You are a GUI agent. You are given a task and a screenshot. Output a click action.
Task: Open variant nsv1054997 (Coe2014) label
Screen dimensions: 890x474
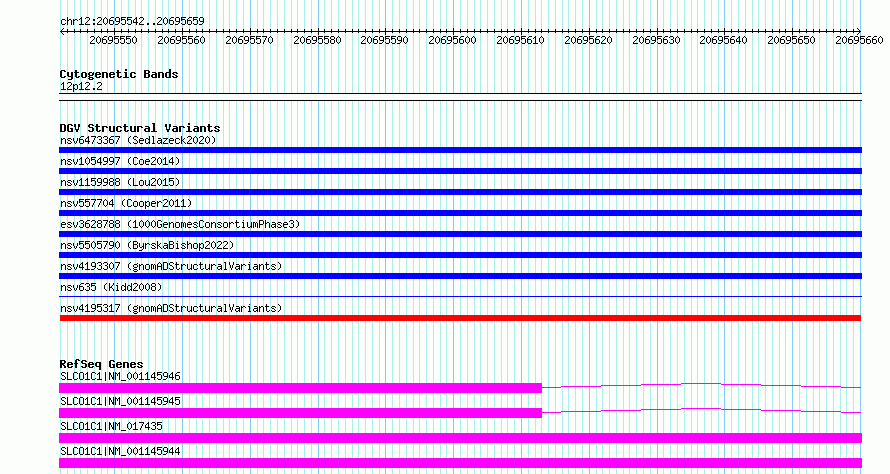tap(120, 161)
